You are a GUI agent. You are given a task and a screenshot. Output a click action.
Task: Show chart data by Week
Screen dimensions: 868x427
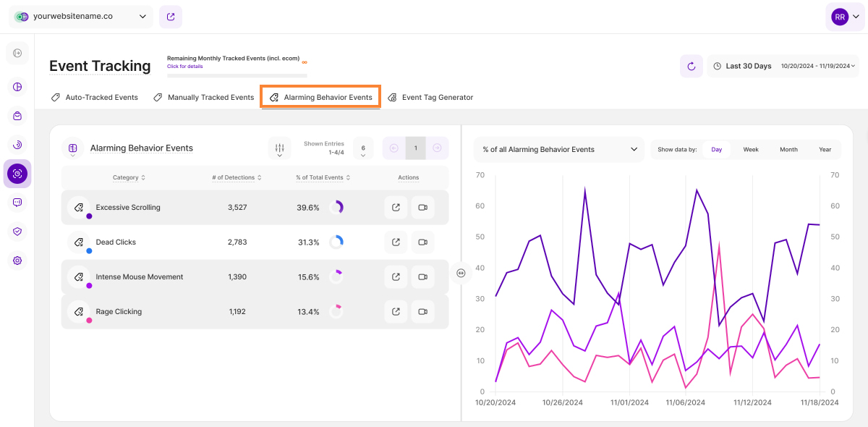click(751, 150)
